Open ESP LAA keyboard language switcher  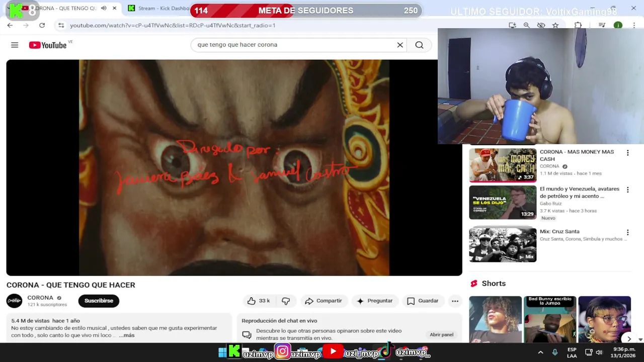[572, 352]
